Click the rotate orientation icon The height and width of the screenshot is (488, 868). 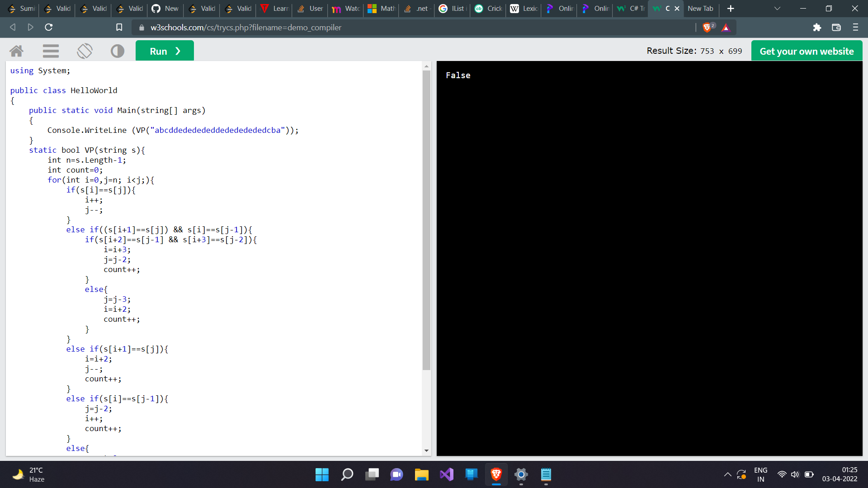click(85, 51)
